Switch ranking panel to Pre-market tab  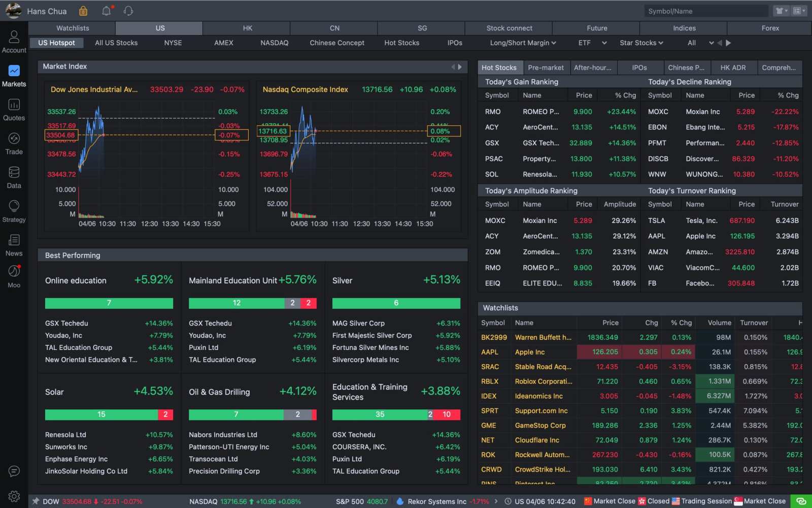pos(546,67)
